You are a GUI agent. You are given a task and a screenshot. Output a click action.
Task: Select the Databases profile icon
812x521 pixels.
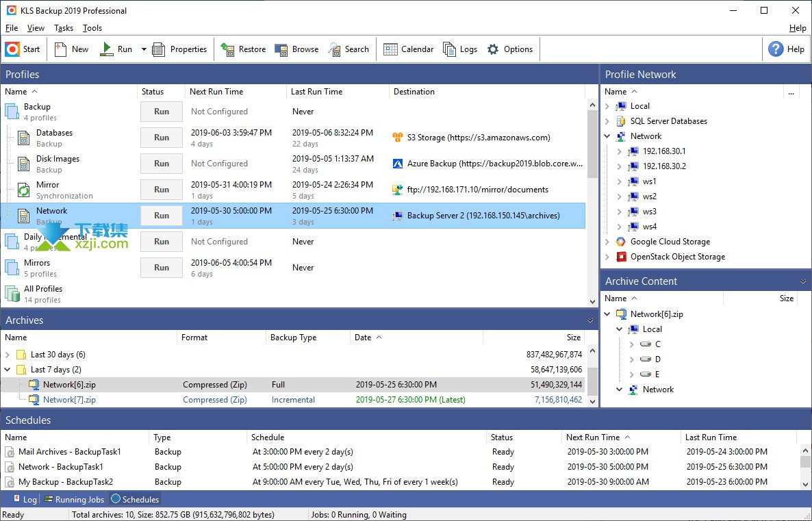point(24,138)
